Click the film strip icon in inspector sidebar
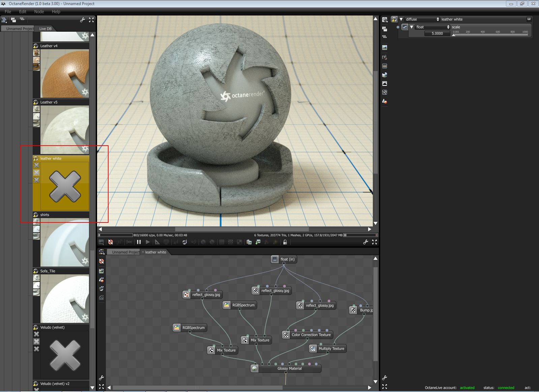 tap(385, 66)
